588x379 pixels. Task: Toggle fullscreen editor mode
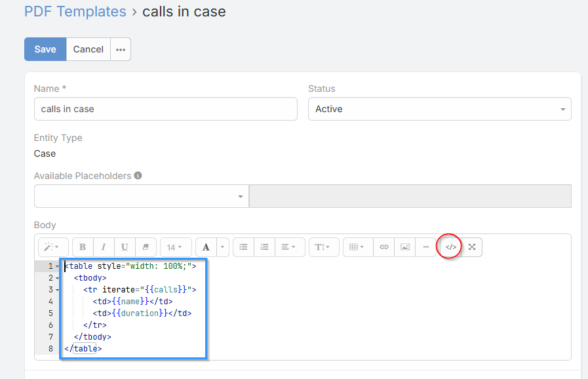(471, 247)
